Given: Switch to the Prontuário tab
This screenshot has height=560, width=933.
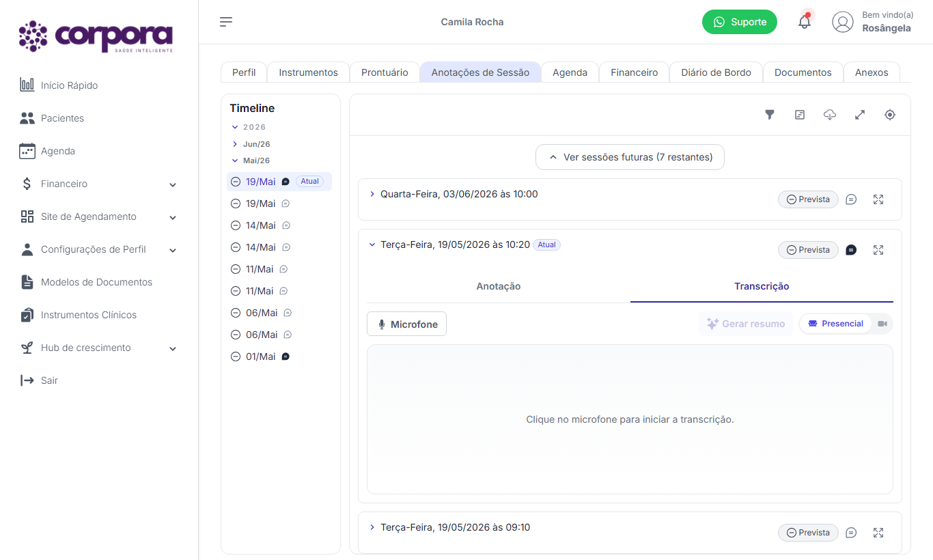Looking at the screenshot, I should pyautogui.click(x=385, y=72).
